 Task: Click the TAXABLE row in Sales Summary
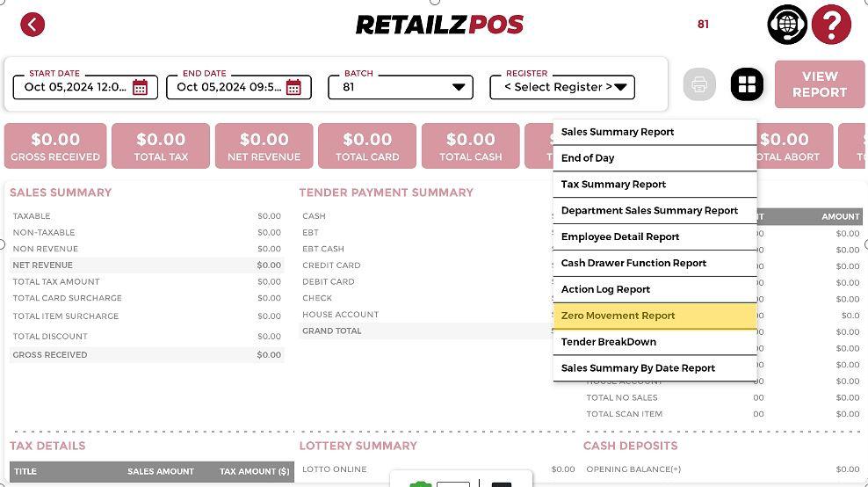click(147, 216)
